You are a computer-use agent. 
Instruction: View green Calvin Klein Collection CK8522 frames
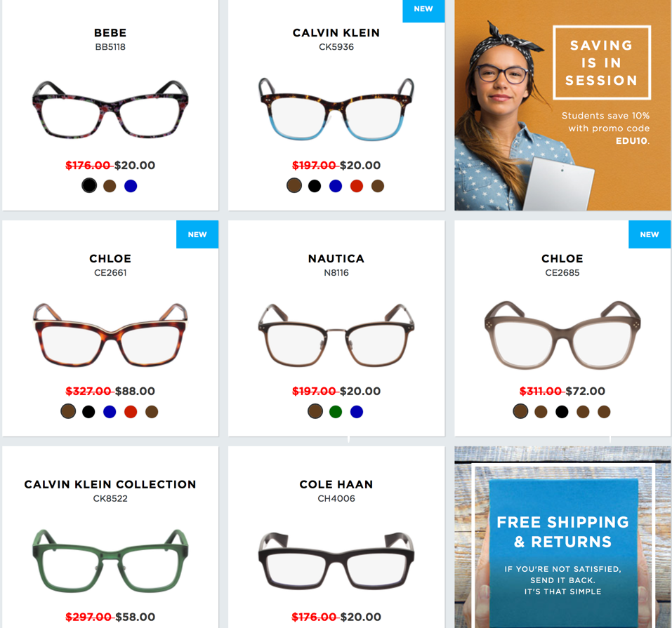pyautogui.click(x=110, y=561)
